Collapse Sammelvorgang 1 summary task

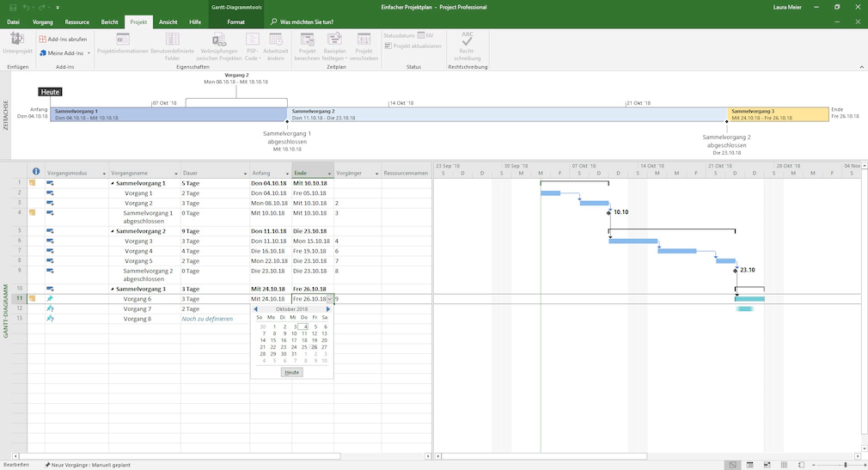point(113,183)
